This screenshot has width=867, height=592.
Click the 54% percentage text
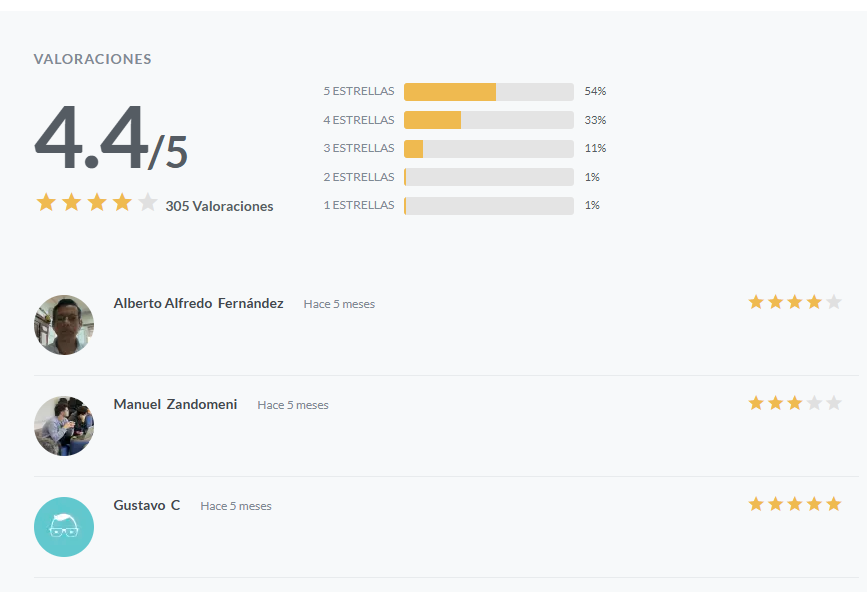tap(596, 91)
